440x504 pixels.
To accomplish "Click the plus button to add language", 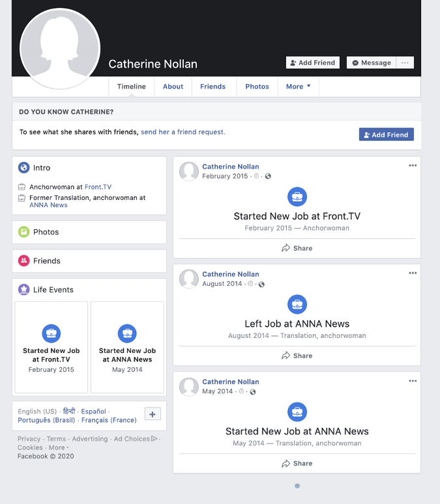I will pos(153,414).
